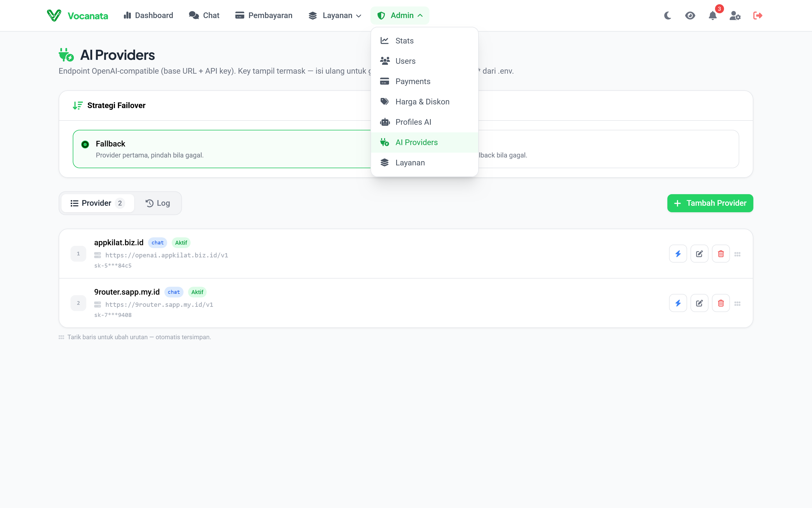Click the Strategi Failover heading
The height and width of the screenshot is (508, 812).
pyautogui.click(x=116, y=106)
